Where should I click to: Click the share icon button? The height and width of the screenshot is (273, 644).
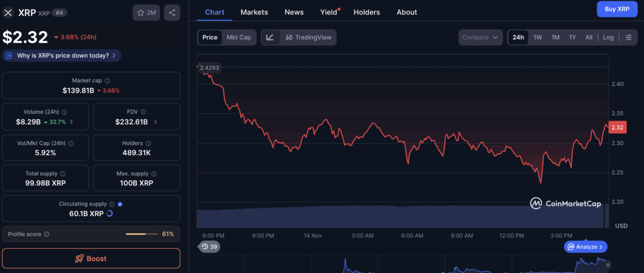172,12
